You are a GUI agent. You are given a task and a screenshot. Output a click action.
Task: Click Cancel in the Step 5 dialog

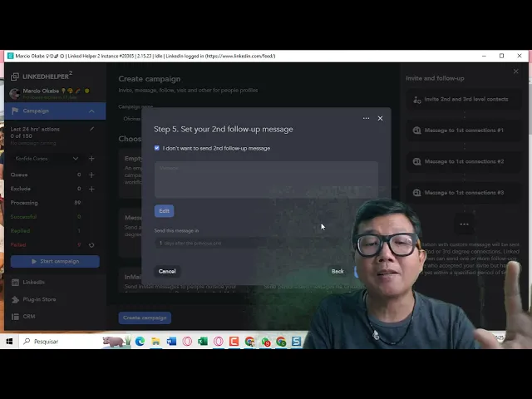[167, 271]
